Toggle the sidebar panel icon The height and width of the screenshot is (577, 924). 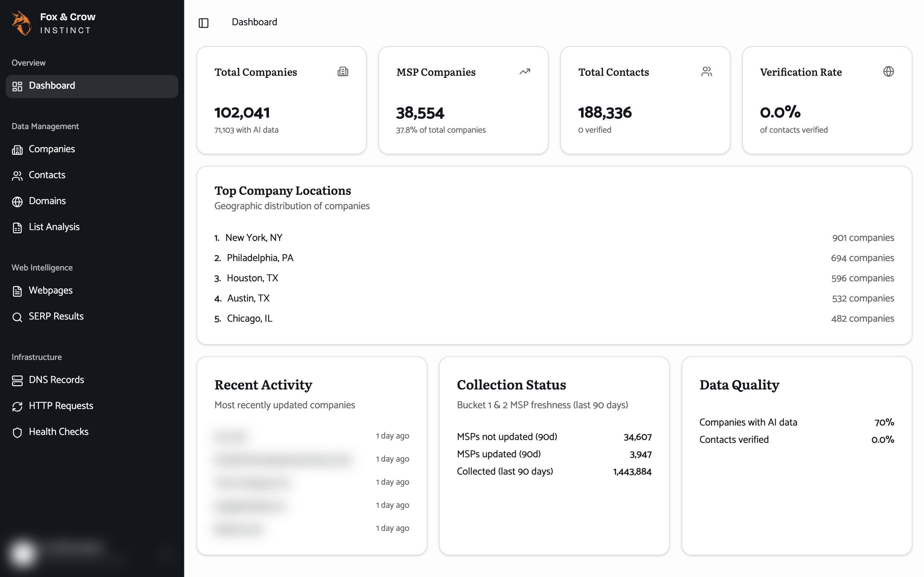[x=204, y=23]
